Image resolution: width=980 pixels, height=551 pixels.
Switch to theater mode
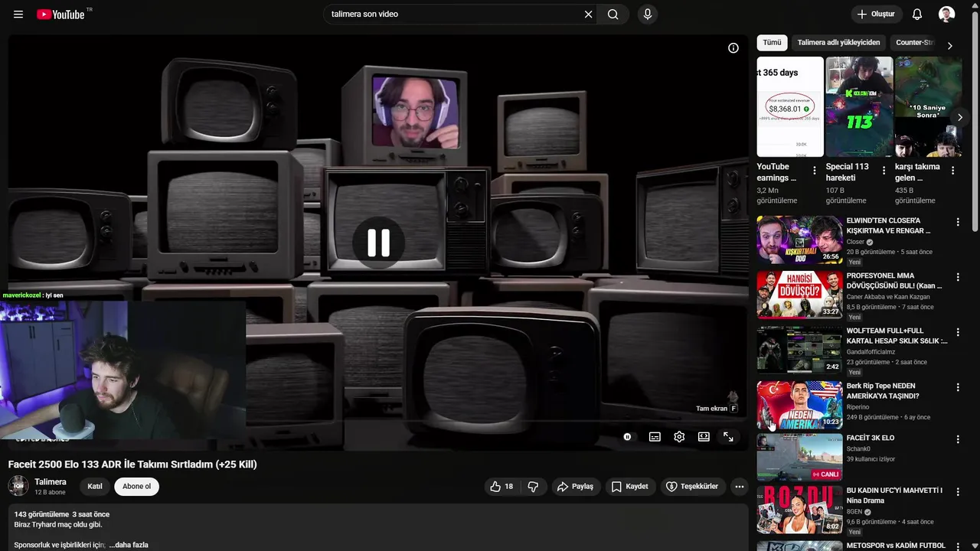[704, 437]
